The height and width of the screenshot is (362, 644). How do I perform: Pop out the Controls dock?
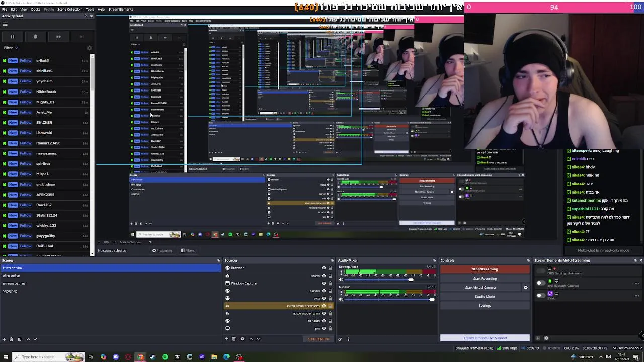(x=528, y=260)
